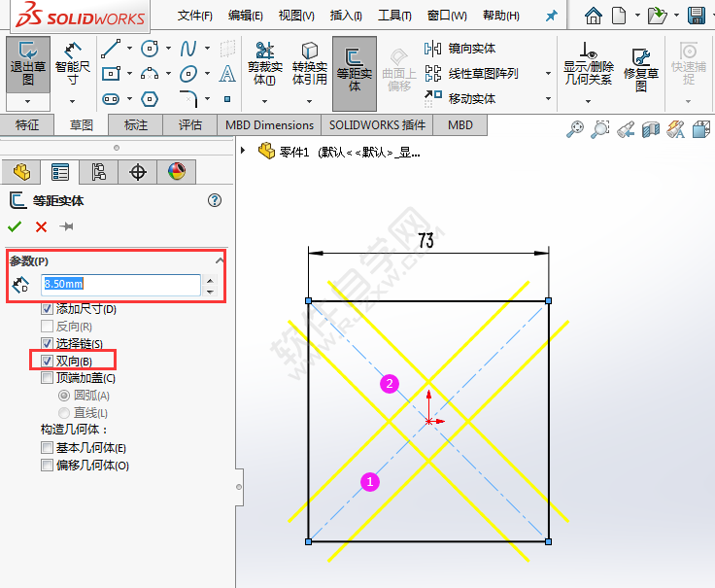Open Move Entities dropdown arrow
This screenshot has width=715, height=588.
click(548, 98)
